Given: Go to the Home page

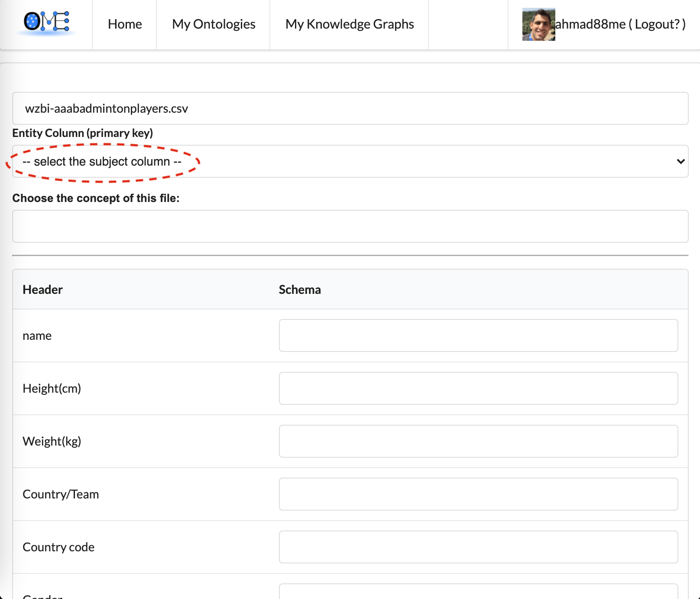Looking at the screenshot, I should point(125,24).
